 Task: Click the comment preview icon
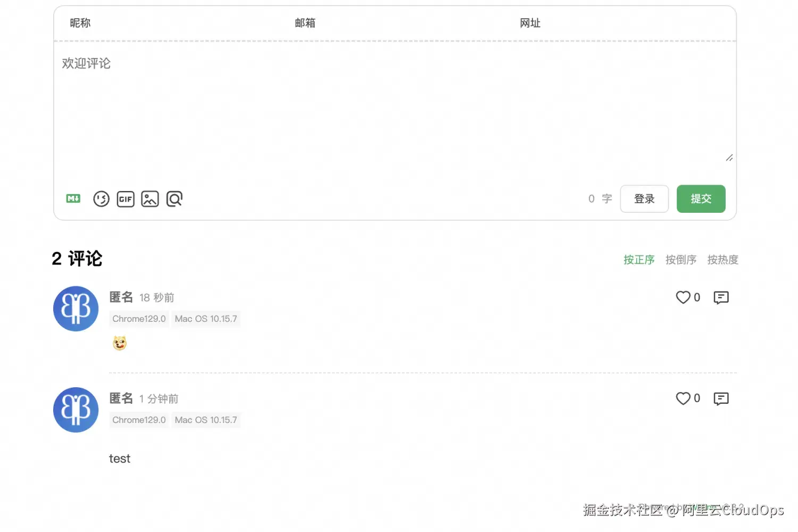coord(174,198)
